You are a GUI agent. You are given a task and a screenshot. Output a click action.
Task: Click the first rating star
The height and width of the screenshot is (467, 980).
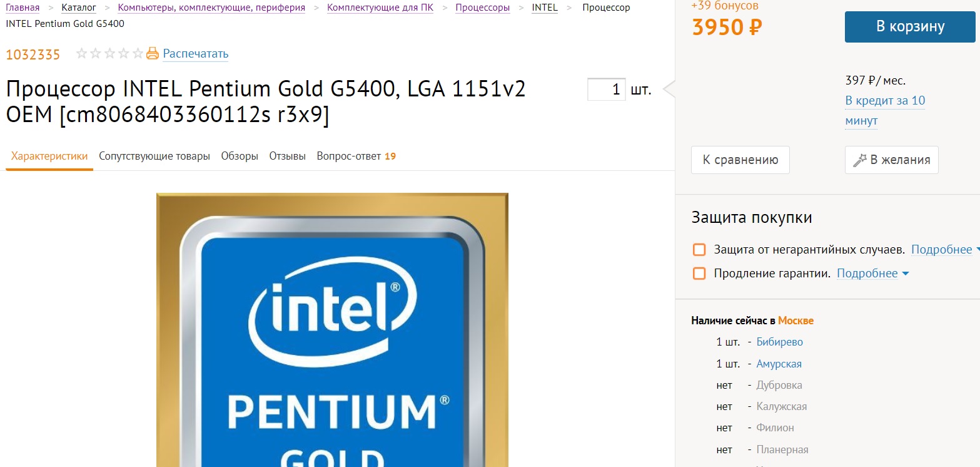click(82, 54)
